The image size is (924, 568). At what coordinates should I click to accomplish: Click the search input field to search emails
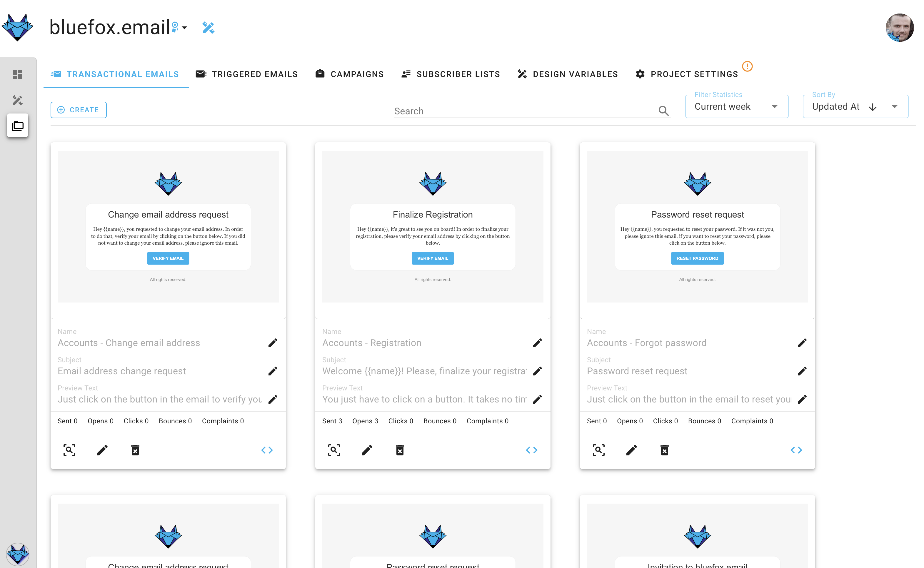pyautogui.click(x=528, y=111)
